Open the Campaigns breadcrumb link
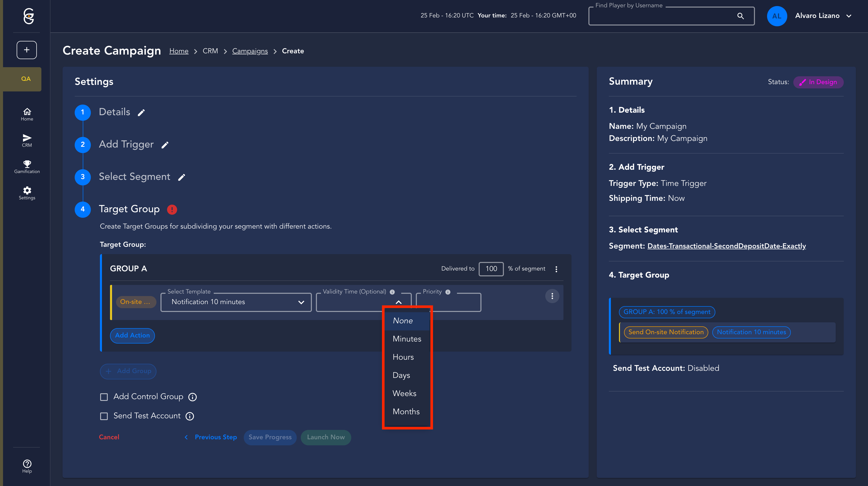 tap(250, 51)
